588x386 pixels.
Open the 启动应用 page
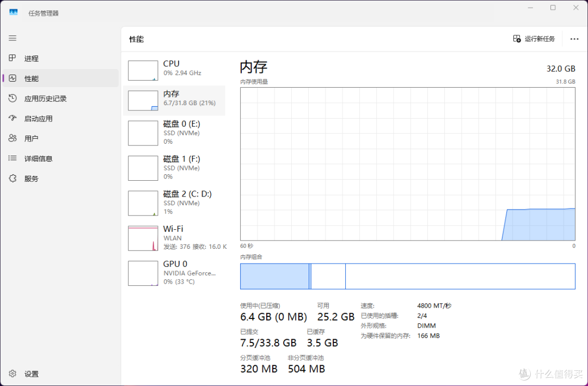(38, 119)
